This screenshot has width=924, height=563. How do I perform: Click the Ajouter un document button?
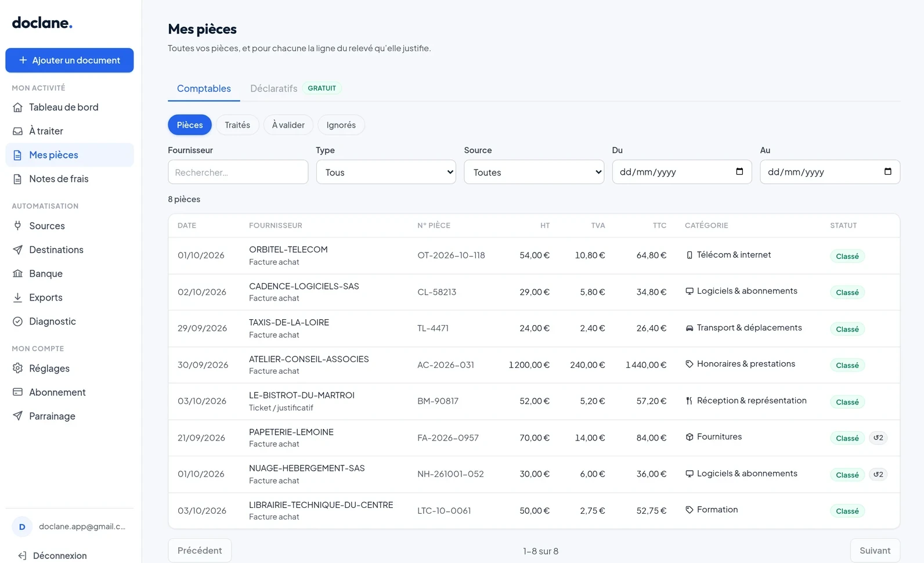click(x=70, y=60)
